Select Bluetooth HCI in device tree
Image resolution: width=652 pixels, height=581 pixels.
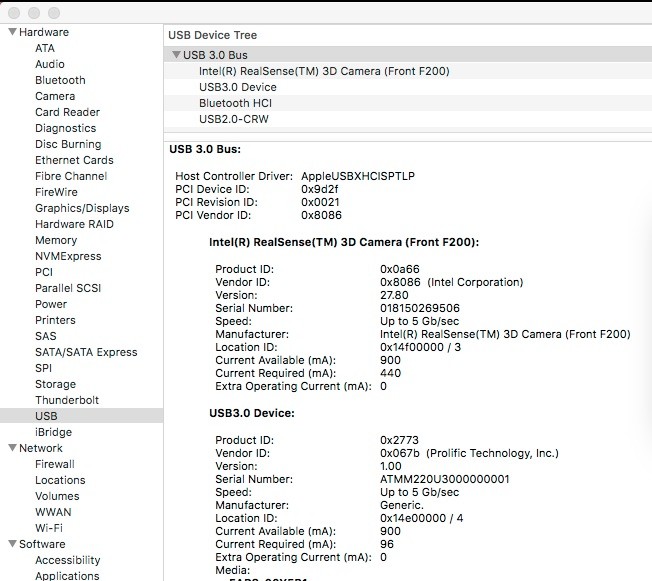(x=408, y=103)
